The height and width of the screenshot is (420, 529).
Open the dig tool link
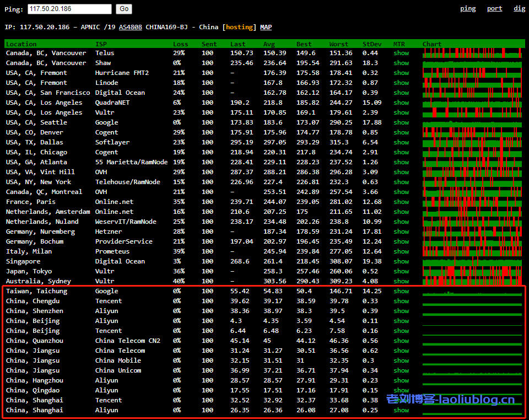(x=519, y=9)
